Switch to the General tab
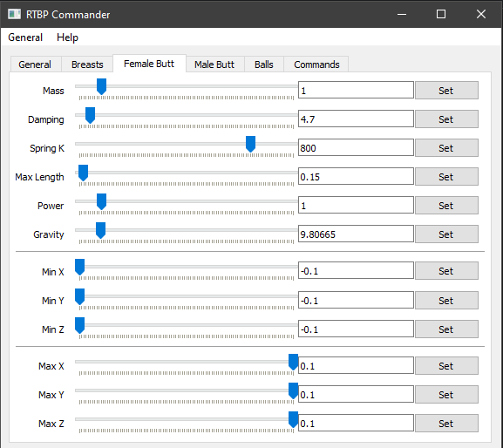The height and width of the screenshot is (448, 503). click(x=35, y=64)
